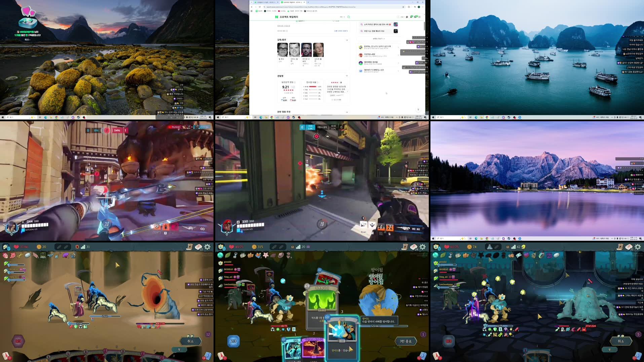View deck of 24 cards in 315-gold game
The image size is (644, 362).
(x=414, y=247)
